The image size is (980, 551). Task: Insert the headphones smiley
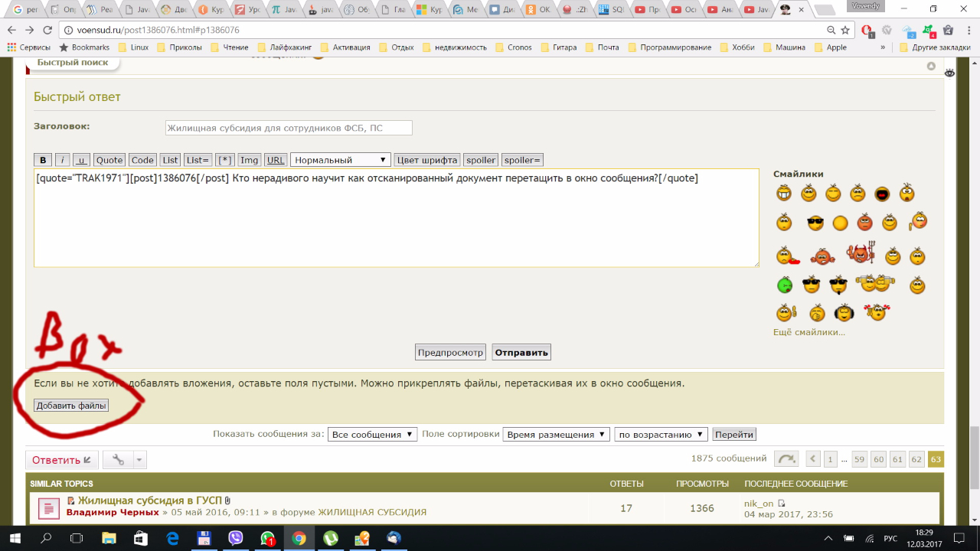844,312
